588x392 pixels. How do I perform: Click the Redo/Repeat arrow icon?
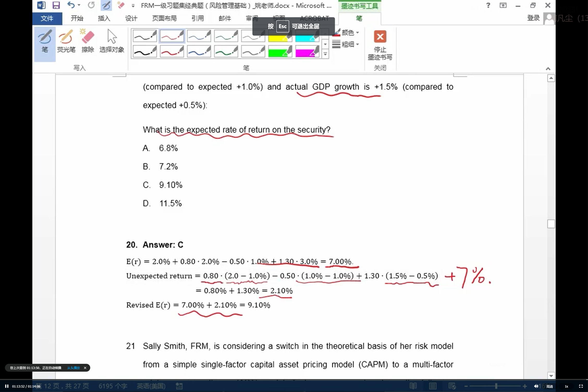[91, 5]
